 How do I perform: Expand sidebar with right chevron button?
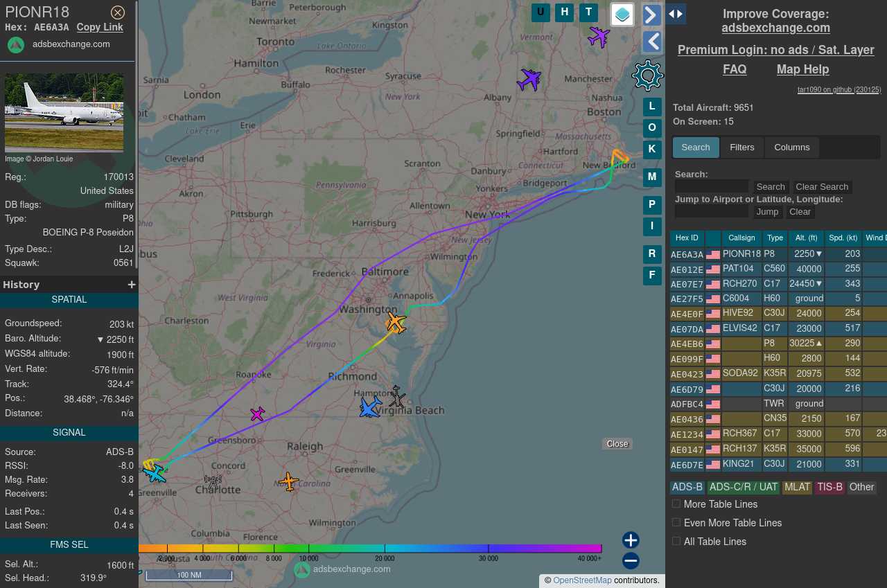click(x=651, y=15)
